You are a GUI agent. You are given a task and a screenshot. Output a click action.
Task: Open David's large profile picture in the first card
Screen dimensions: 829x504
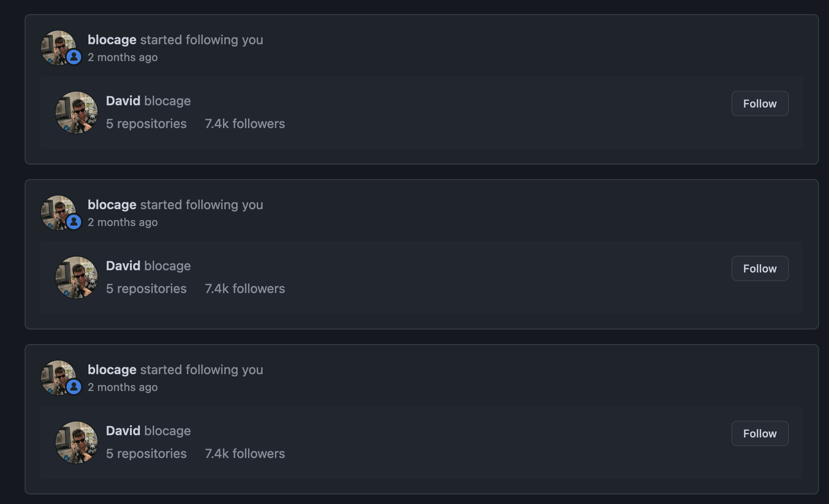click(x=77, y=113)
